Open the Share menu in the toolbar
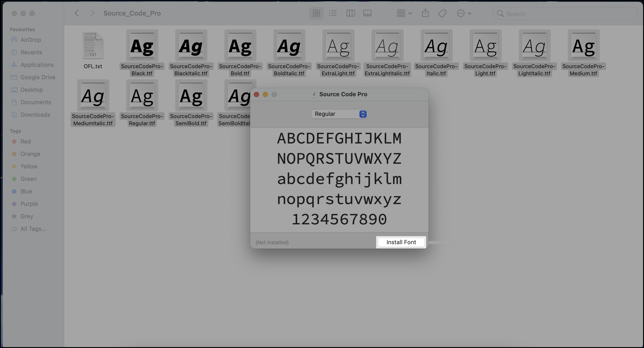This screenshot has height=348, width=644. [x=425, y=13]
